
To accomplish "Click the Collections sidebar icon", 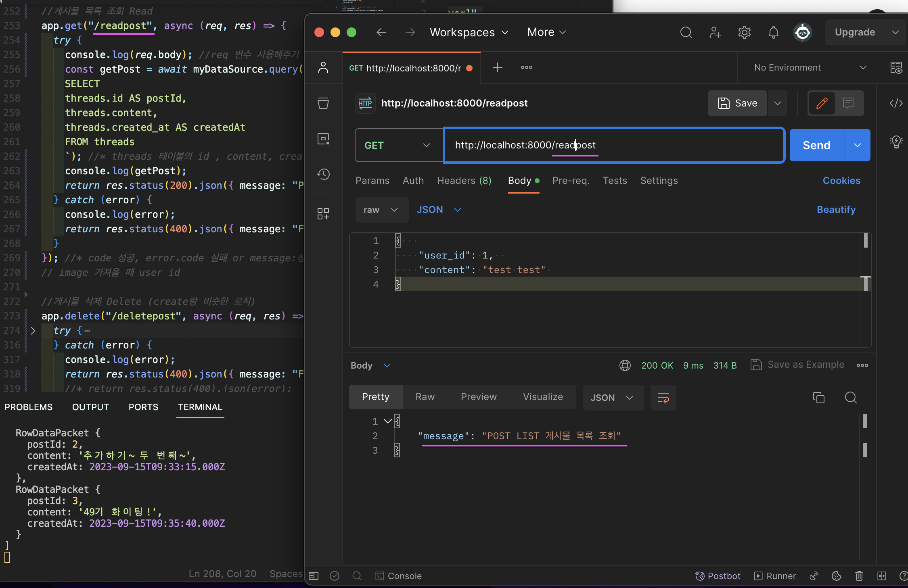I will [x=323, y=103].
